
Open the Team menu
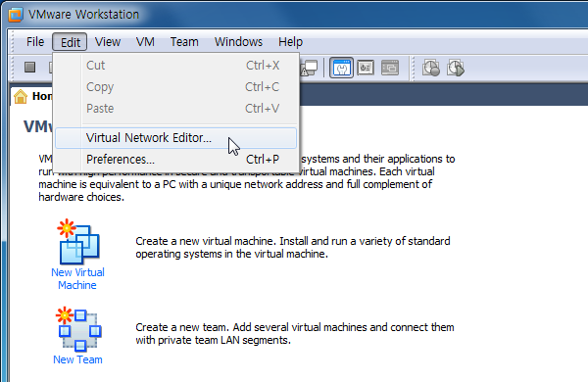(x=184, y=41)
